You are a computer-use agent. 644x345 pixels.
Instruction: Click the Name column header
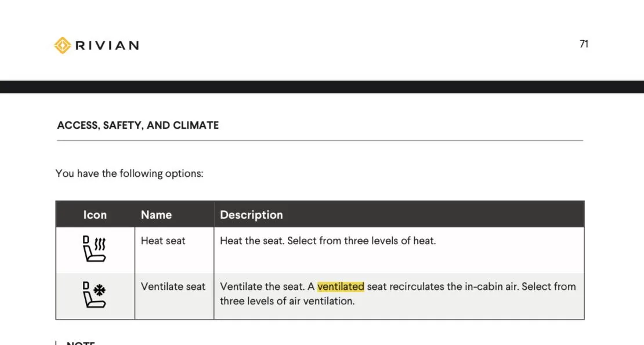pyautogui.click(x=156, y=215)
